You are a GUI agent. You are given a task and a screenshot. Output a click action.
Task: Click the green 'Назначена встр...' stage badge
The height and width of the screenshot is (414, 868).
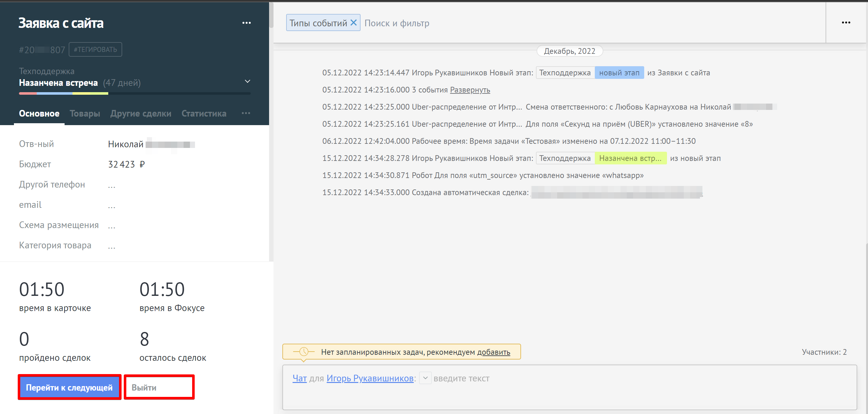[631, 158]
